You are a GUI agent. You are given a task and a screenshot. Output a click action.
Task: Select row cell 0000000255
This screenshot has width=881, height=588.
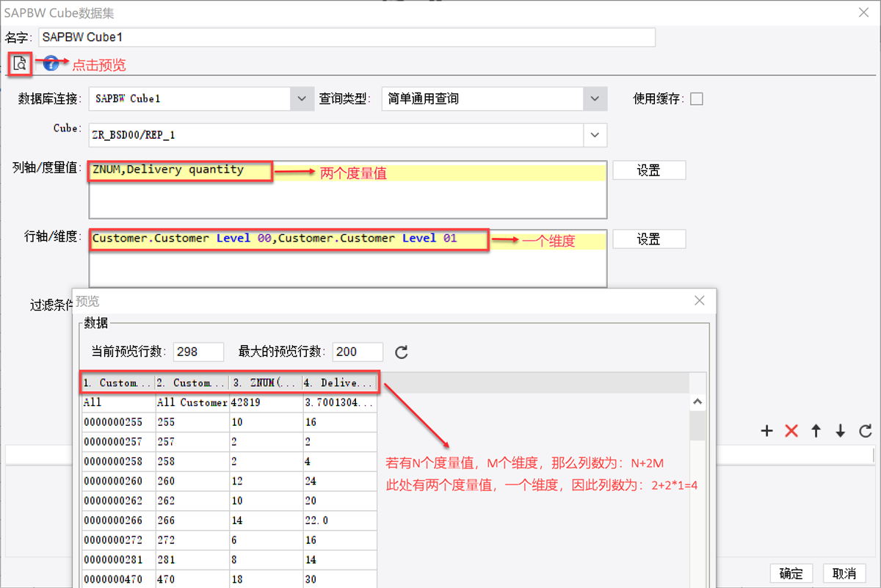(118, 422)
